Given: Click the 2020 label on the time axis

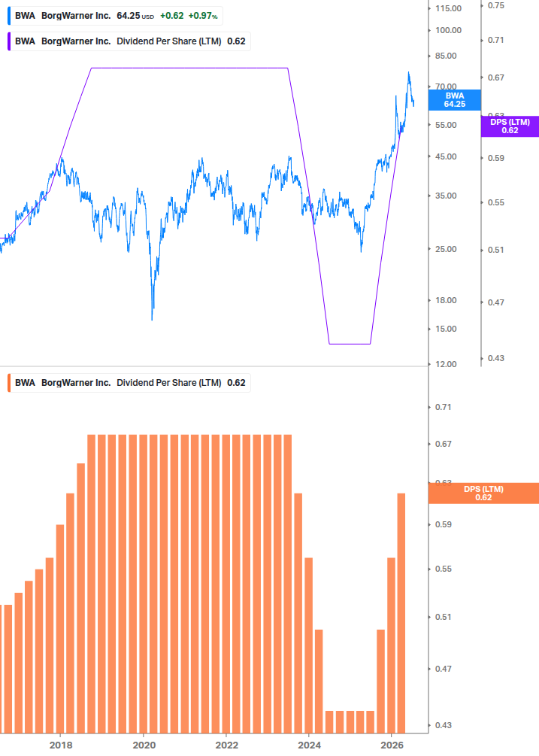Looking at the screenshot, I should [144, 745].
